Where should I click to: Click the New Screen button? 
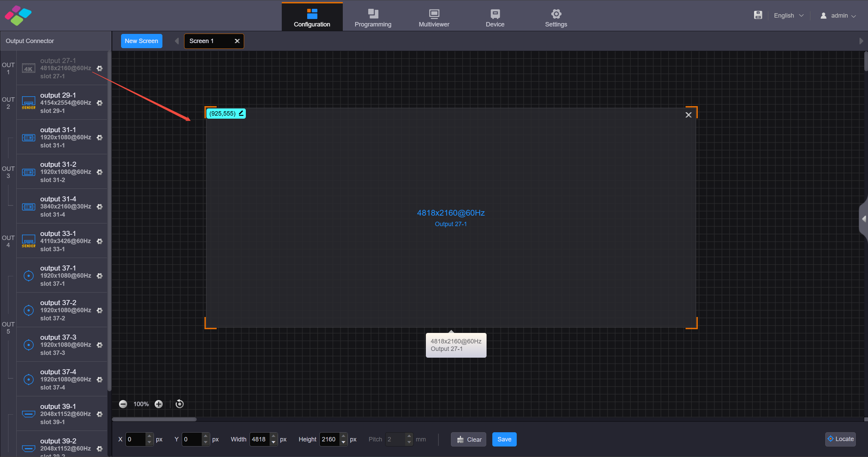(141, 41)
